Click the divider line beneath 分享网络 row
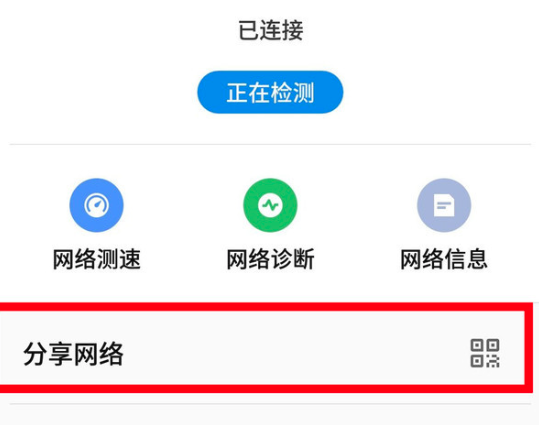 270,404
